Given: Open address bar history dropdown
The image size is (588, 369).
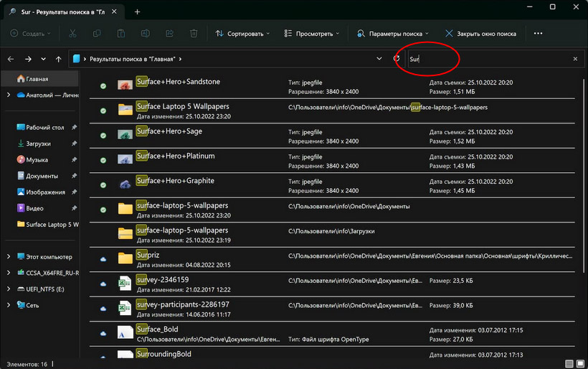Looking at the screenshot, I should click(x=379, y=59).
